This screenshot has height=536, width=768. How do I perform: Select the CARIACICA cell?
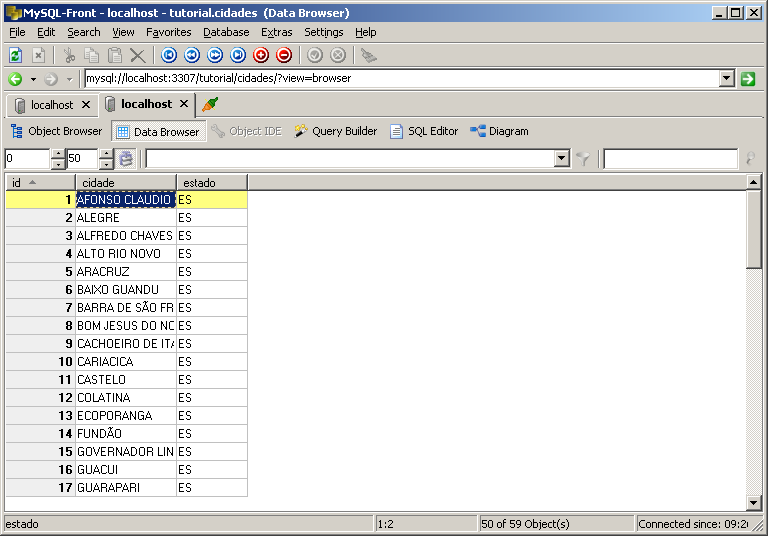(126, 362)
